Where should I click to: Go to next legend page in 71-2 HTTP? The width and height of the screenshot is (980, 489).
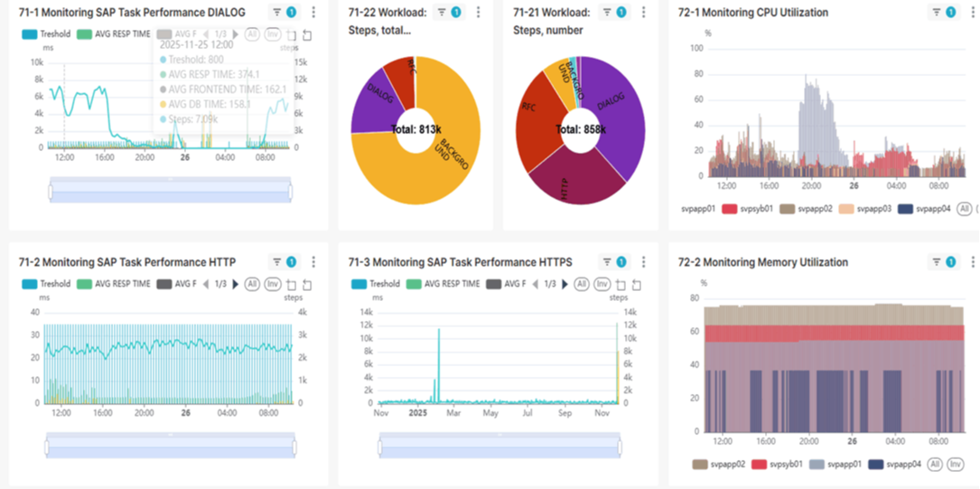(x=235, y=284)
